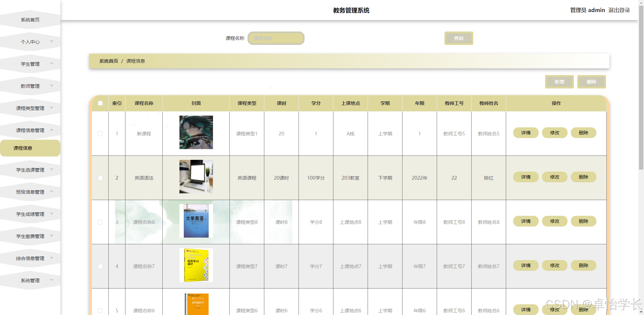This screenshot has height=315, width=644.
Task: Check the row checkbox for 课程名称7
Action: point(100,266)
